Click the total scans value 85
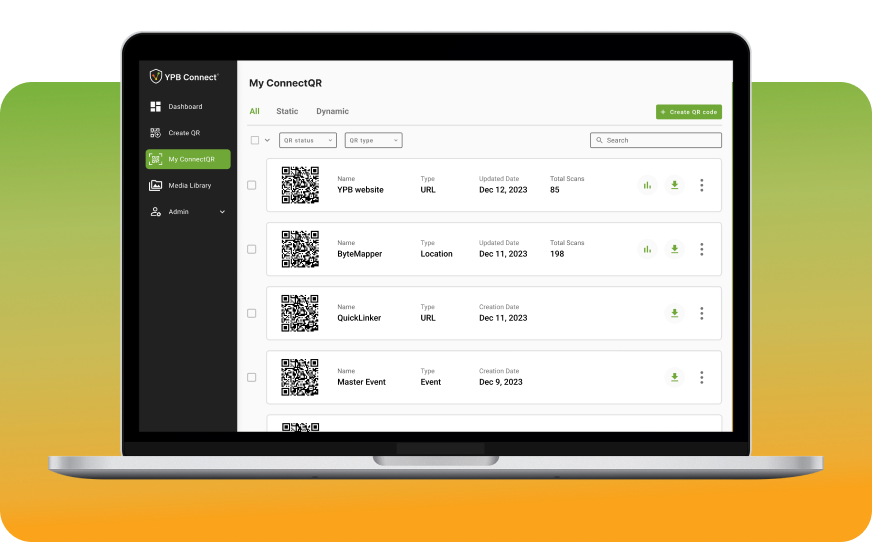The width and height of the screenshot is (872, 542). click(x=554, y=190)
